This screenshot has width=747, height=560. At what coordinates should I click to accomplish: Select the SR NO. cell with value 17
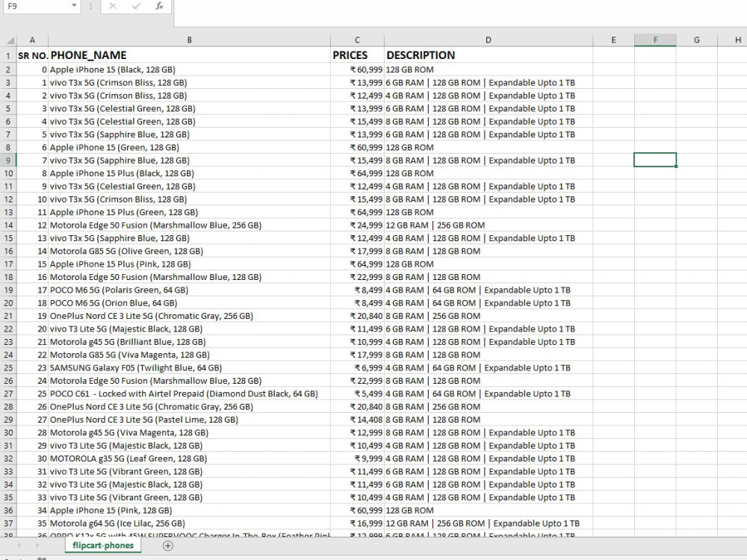click(x=32, y=290)
